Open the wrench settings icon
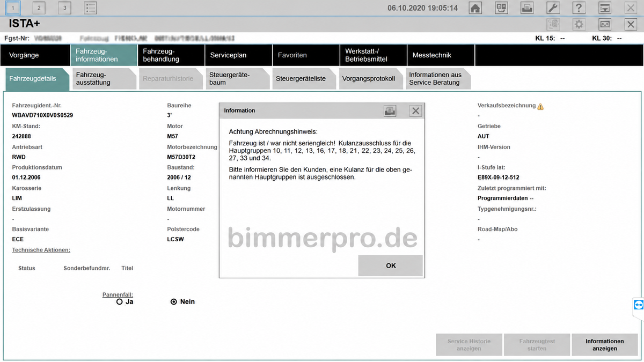644x362 pixels. [553, 8]
